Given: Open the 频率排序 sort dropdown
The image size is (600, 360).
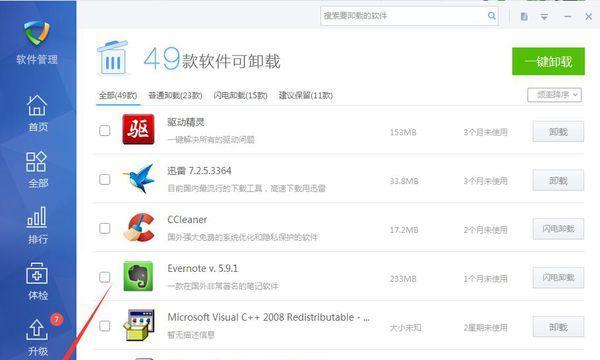Looking at the screenshot, I should [554, 95].
